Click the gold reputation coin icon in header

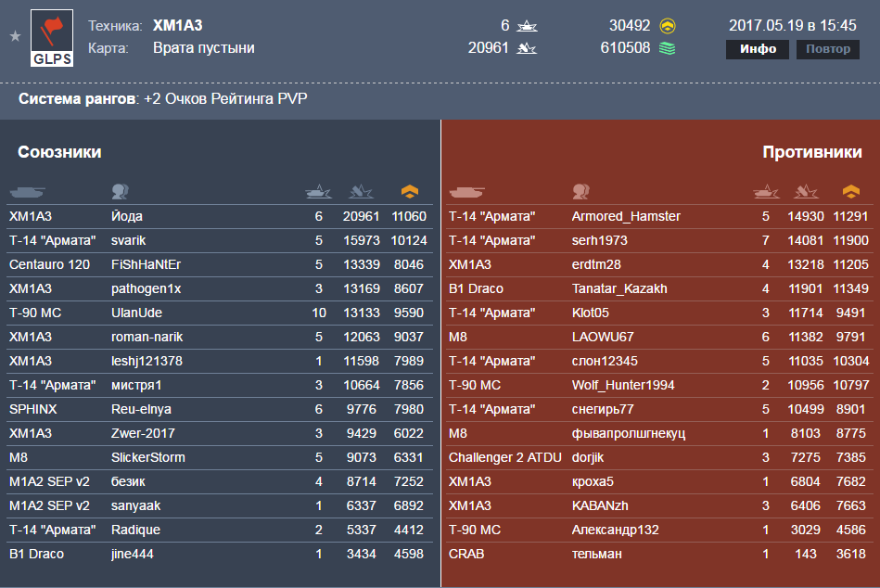668,26
